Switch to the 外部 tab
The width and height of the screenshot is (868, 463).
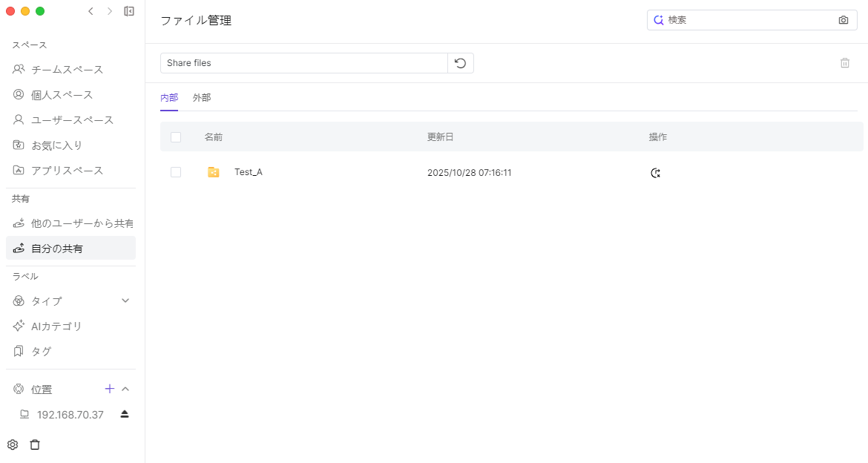click(x=202, y=98)
